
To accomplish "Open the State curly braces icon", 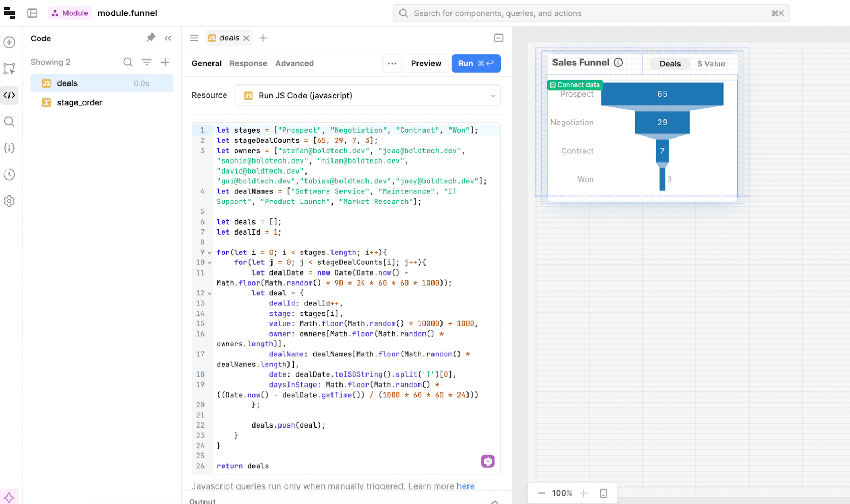I will [9, 148].
